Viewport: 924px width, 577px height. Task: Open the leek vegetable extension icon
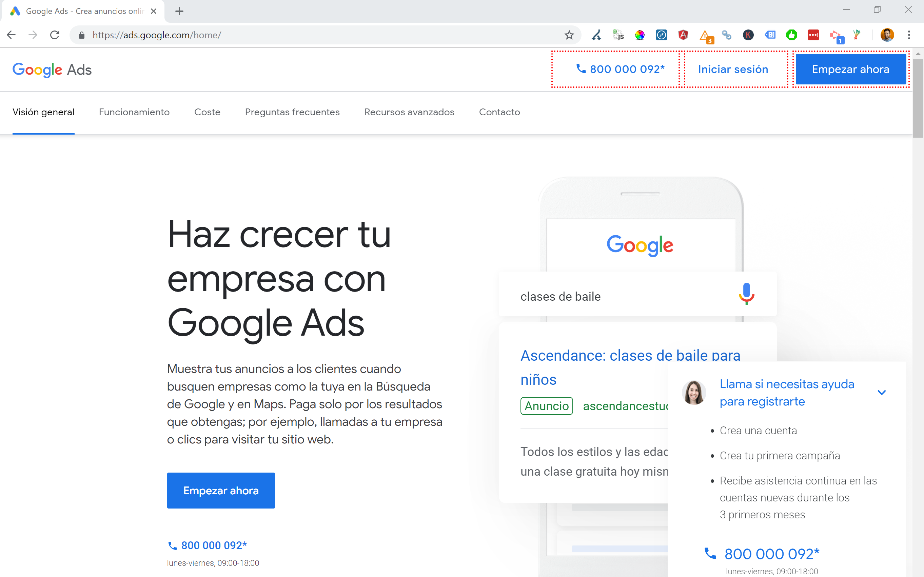pyautogui.click(x=857, y=35)
